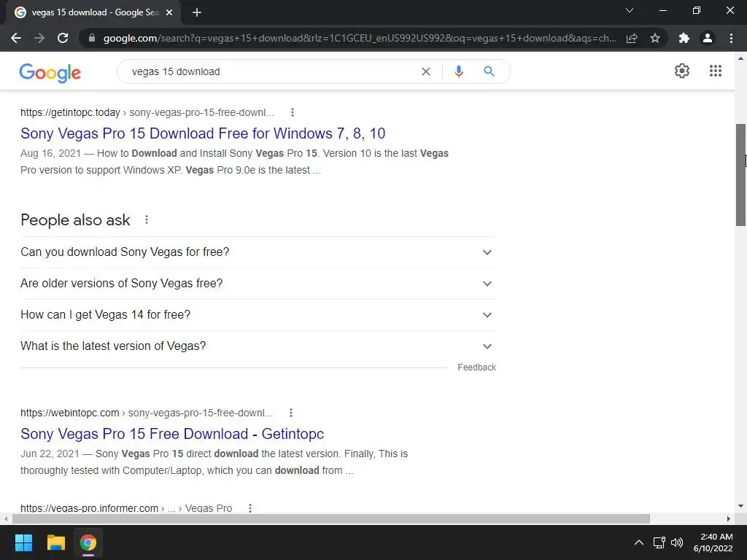Select the address bar URL

click(x=360, y=38)
